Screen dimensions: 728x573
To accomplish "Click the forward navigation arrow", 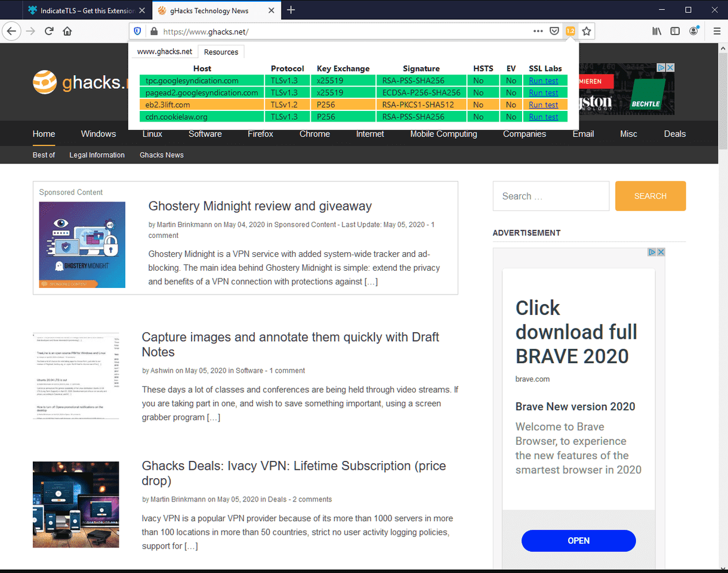I will tap(30, 31).
